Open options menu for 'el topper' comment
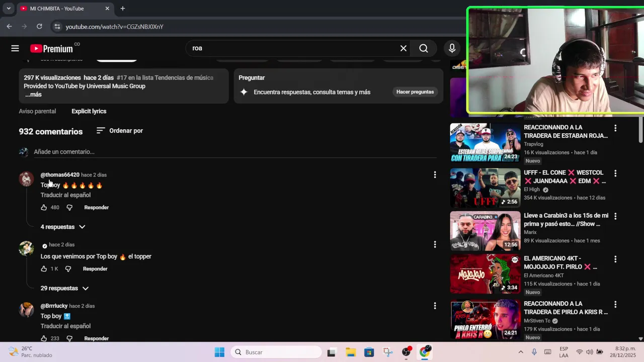Image resolution: width=644 pixels, height=362 pixels. pos(435,245)
